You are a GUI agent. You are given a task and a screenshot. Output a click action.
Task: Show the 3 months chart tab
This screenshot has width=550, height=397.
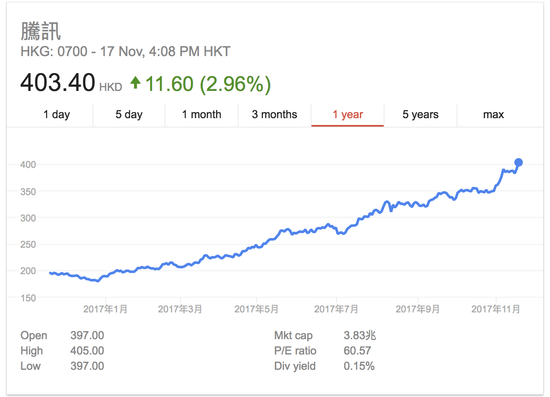click(275, 114)
